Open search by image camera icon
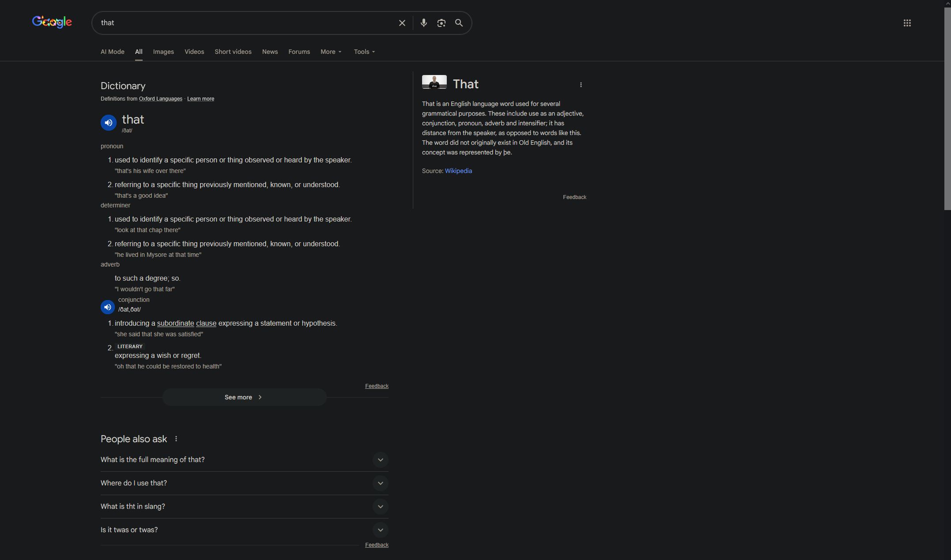This screenshot has width=951, height=560. point(441,23)
